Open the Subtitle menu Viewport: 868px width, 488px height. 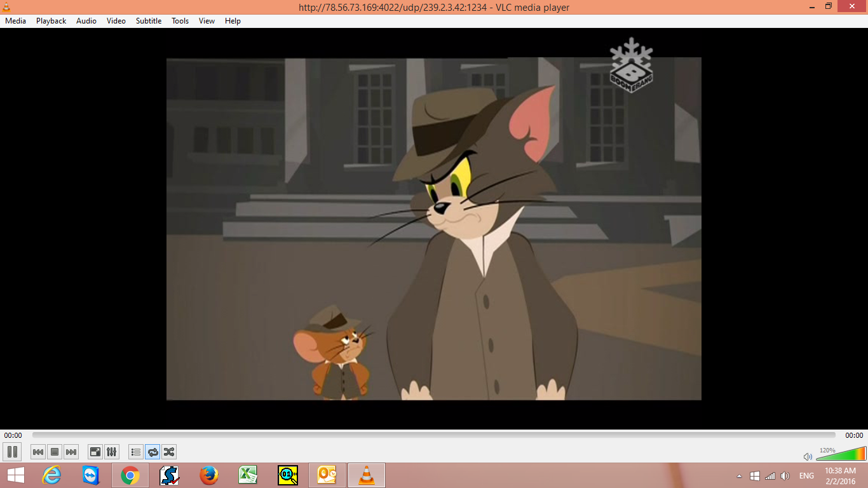(149, 21)
